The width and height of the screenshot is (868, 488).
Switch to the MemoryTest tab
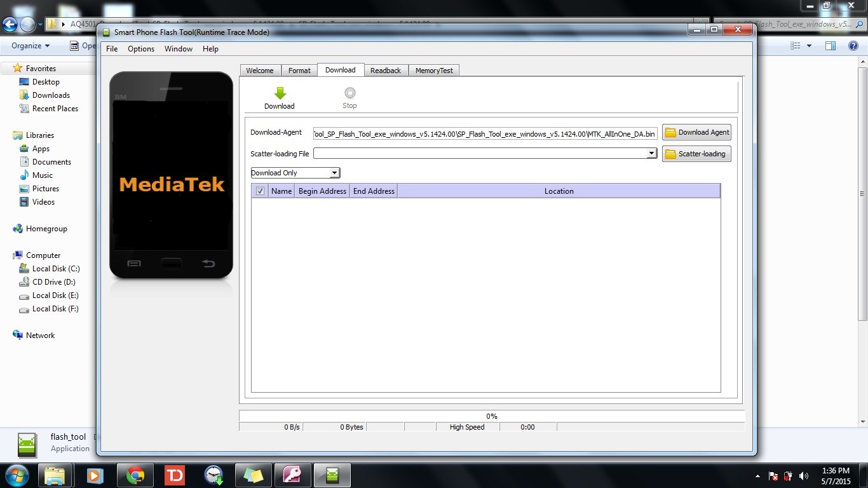click(x=434, y=71)
